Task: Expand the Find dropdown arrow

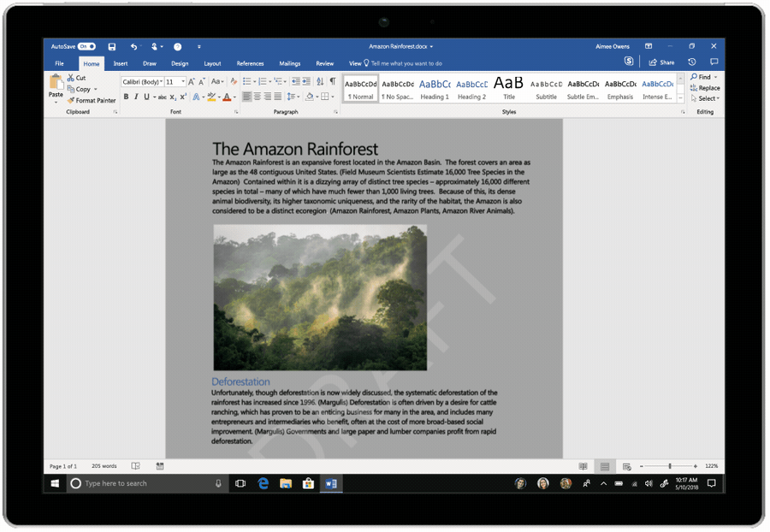Action: (x=715, y=77)
